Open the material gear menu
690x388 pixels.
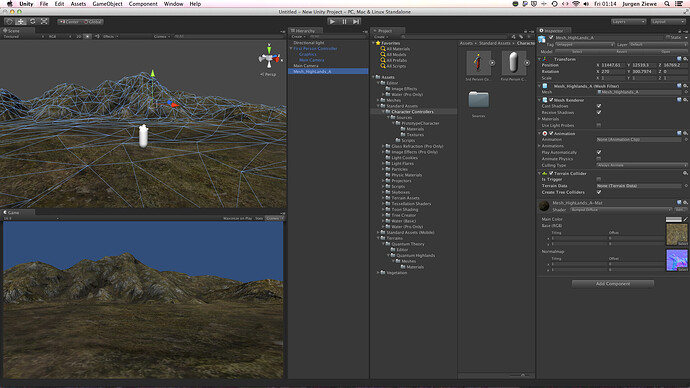tap(685, 202)
